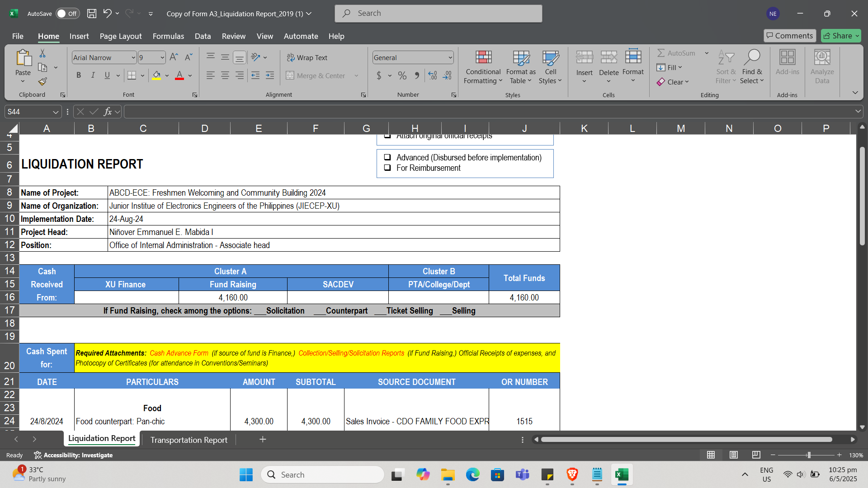Open the font size dropdown
The width and height of the screenshot is (868, 488).
[162, 57]
